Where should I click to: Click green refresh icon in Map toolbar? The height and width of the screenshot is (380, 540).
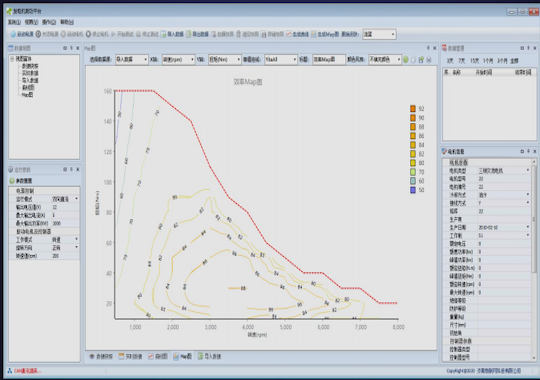(x=406, y=60)
